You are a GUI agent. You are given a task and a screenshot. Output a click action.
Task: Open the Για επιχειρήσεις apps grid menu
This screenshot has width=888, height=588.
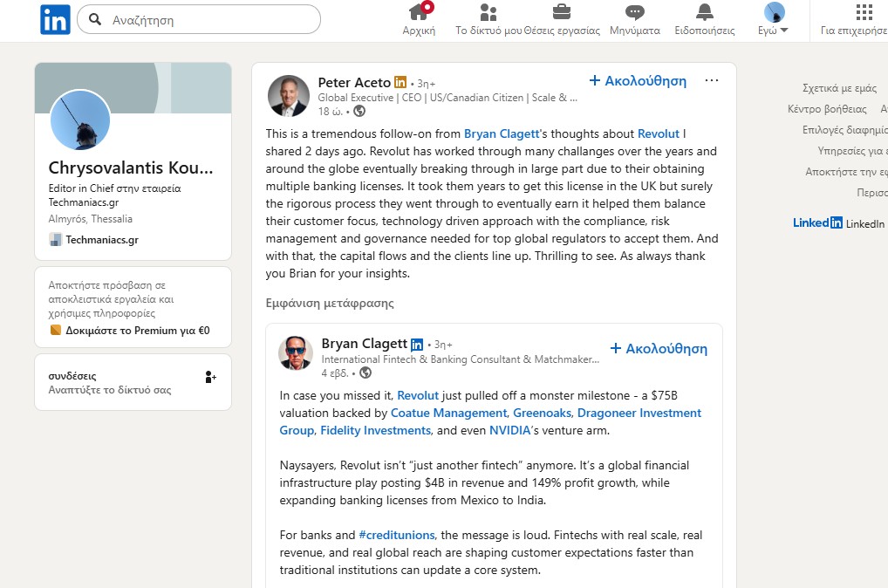click(x=864, y=12)
